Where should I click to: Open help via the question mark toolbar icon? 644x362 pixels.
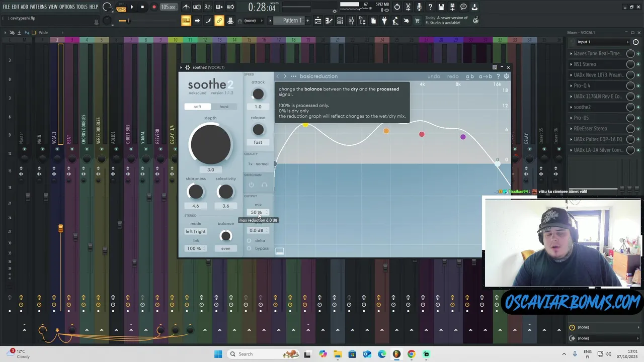[430, 7]
